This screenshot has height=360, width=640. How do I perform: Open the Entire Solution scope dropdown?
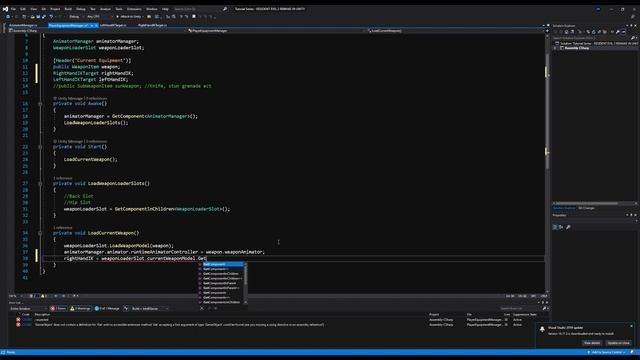pyautogui.click(x=29, y=309)
